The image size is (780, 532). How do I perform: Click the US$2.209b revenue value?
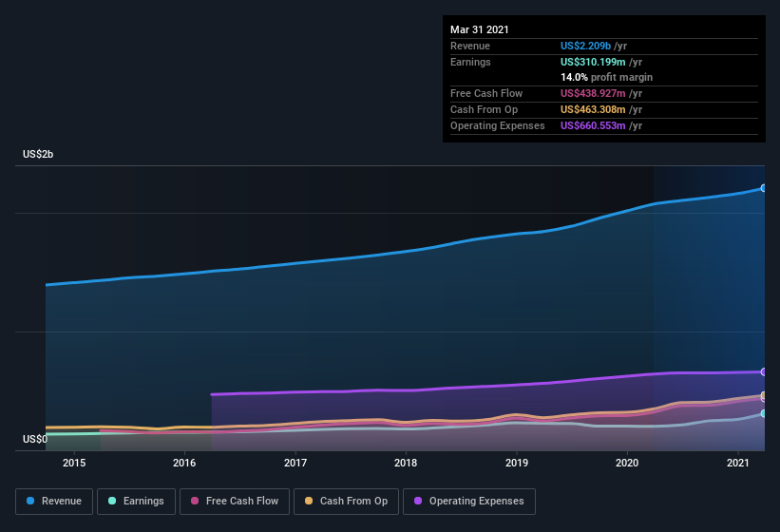pos(585,46)
